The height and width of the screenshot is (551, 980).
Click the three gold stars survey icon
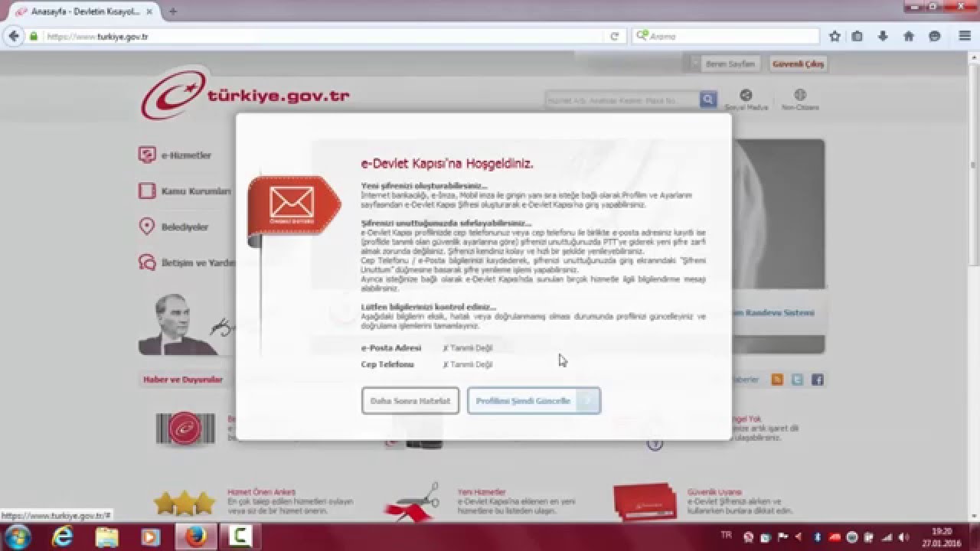(185, 503)
